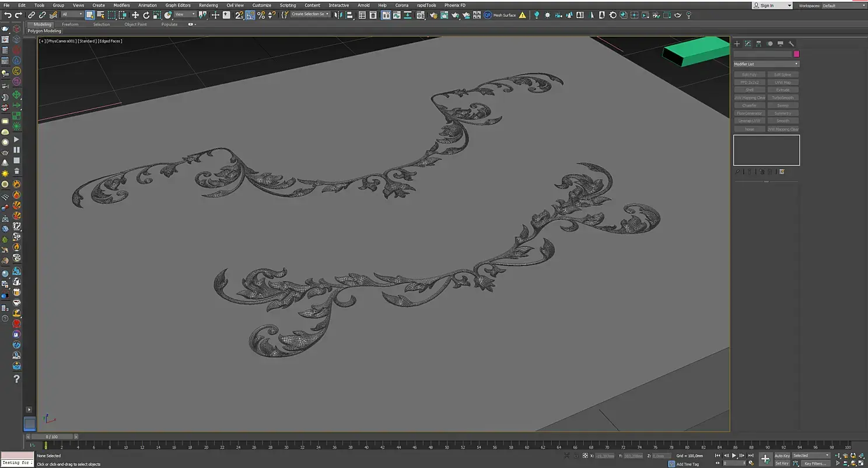Select the Move tool in toolbar
Image resolution: width=868 pixels, height=468 pixels.
pos(135,15)
